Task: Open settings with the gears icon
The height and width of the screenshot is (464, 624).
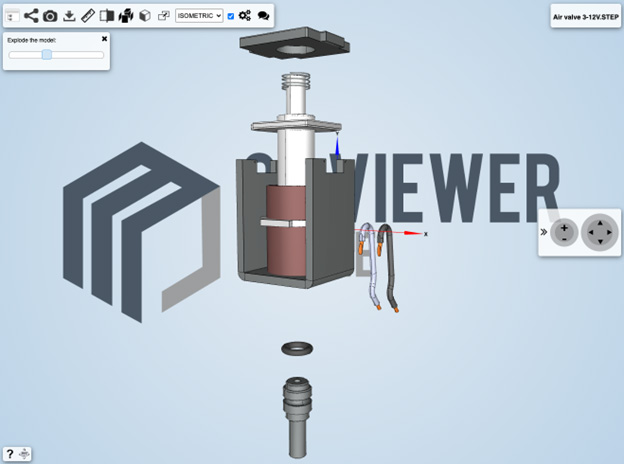Action: coord(244,16)
